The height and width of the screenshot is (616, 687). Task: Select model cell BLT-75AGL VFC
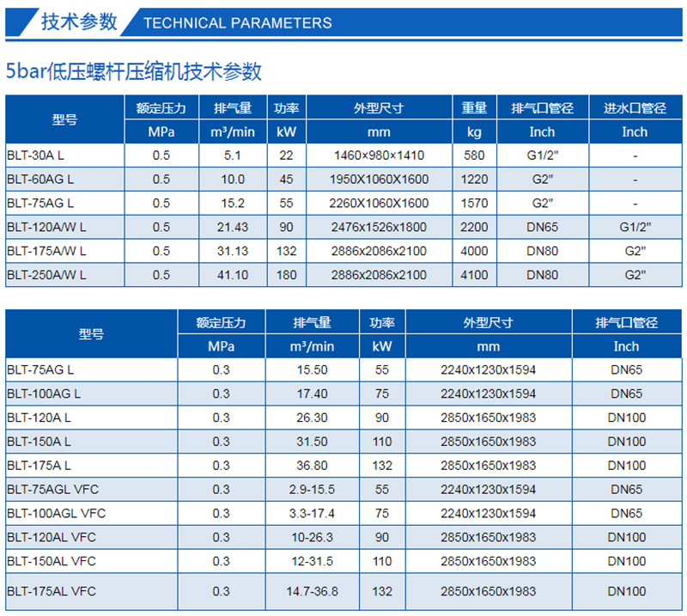91,490
